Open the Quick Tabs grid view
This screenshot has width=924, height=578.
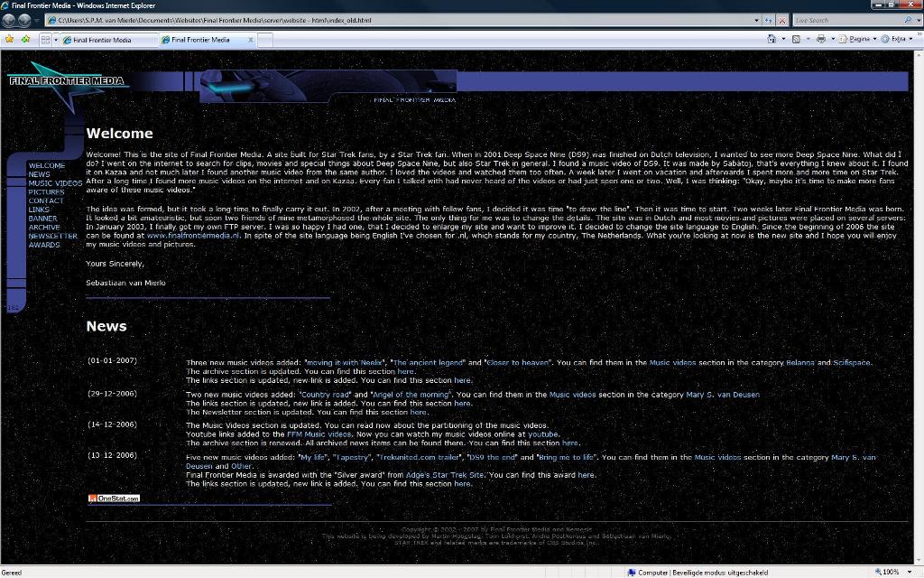click(45, 40)
